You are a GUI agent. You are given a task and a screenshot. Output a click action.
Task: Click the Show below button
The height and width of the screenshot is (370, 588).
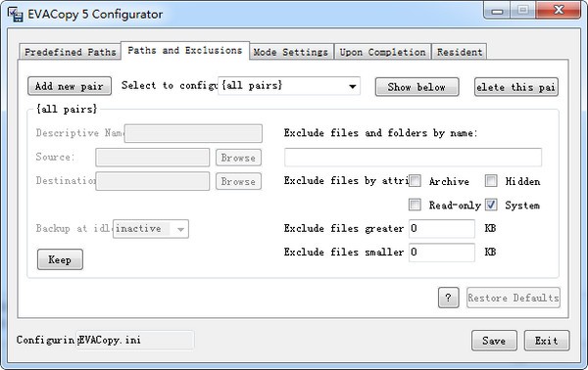tap(416, 87)
